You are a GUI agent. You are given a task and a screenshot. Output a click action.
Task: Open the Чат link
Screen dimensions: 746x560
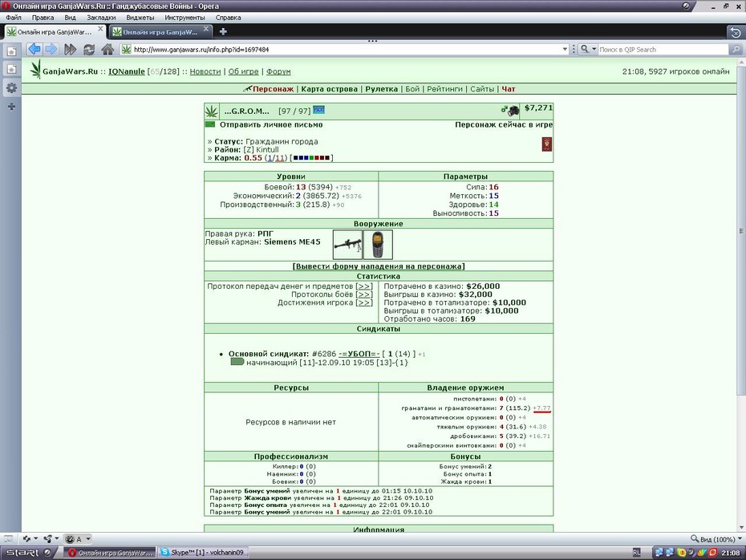[x=508, y=89]
